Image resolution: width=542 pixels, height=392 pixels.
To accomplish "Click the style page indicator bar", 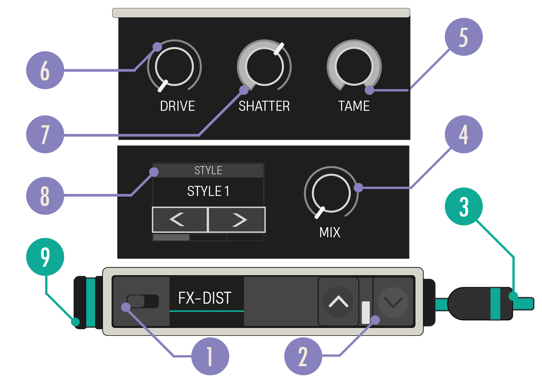I will (x=208, y=238).
